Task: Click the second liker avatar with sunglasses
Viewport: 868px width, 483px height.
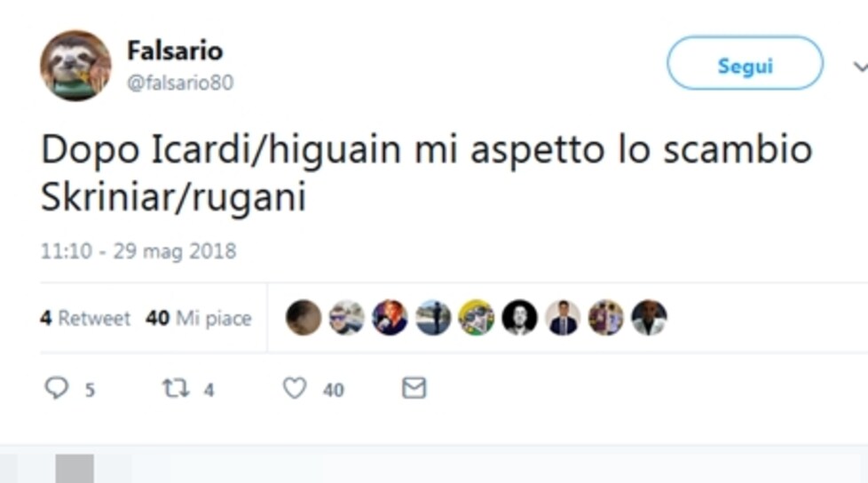Action: pyautogui.click(x=346, y=318)
